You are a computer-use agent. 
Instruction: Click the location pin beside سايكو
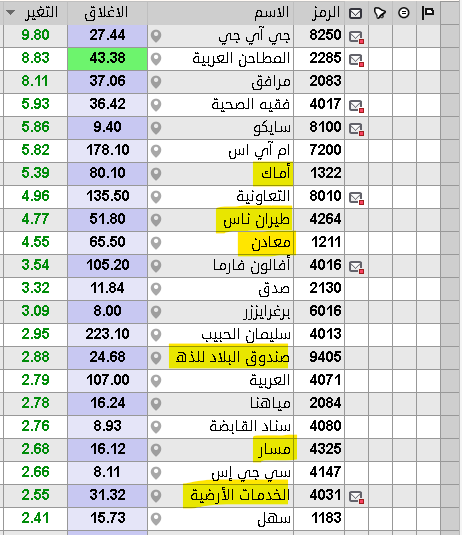[156, 128]
